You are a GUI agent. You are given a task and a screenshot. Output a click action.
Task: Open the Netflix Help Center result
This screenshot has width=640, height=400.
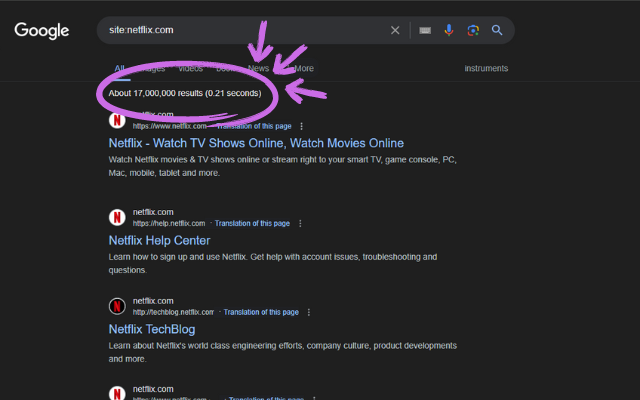159,240
